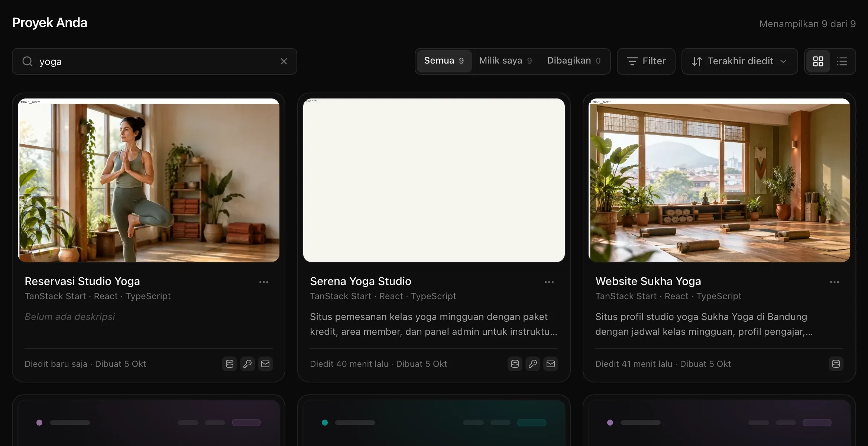Open more options for Reservasi Studio Yoga

pos(264,282)
